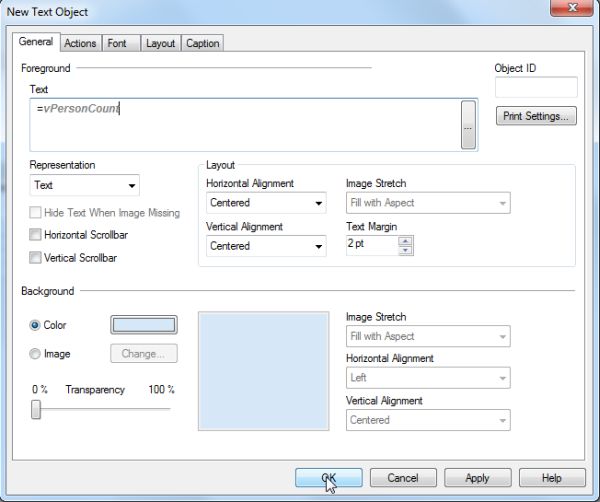Open Background Vertical Alignment dropdown

tap(428, 420)
